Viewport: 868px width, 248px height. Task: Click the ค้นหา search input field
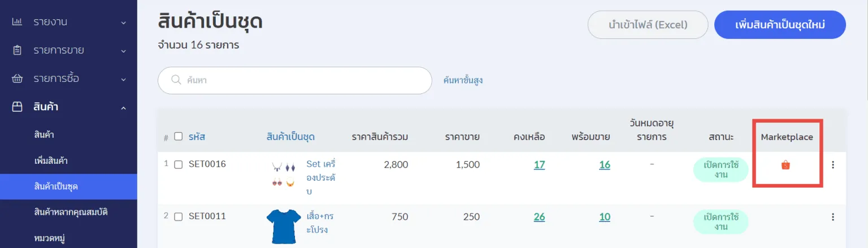tap(305, 80)
